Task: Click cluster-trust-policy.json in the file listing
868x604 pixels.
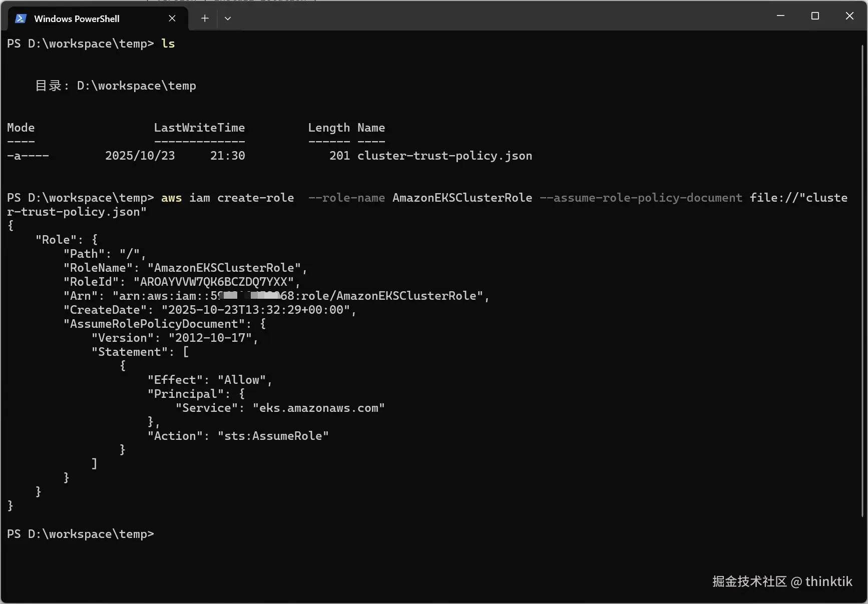Action: tap(445, 156)
